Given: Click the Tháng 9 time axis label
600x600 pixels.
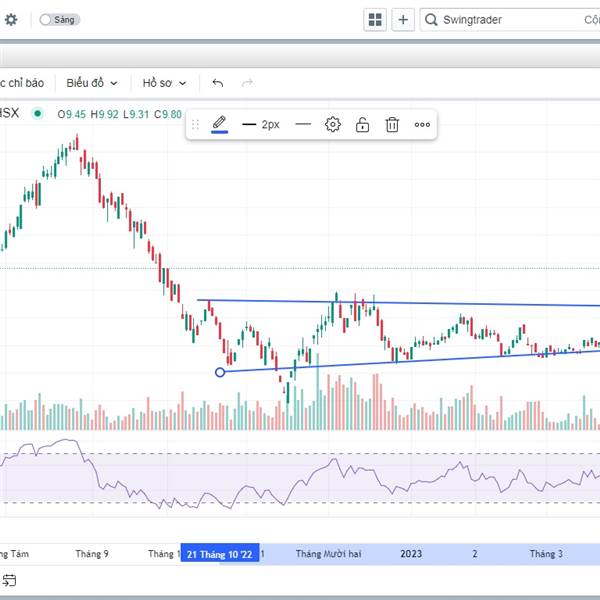Looking at the screenshot, I should click(92, 554).
